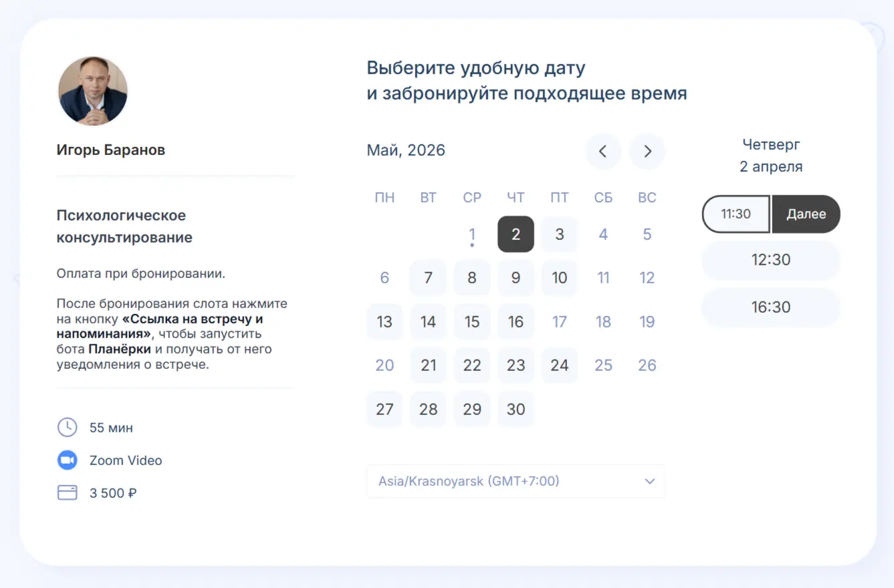
Task: Pick the 16:30 time slot
Action: pyautogui.click(x=770, y=307)
